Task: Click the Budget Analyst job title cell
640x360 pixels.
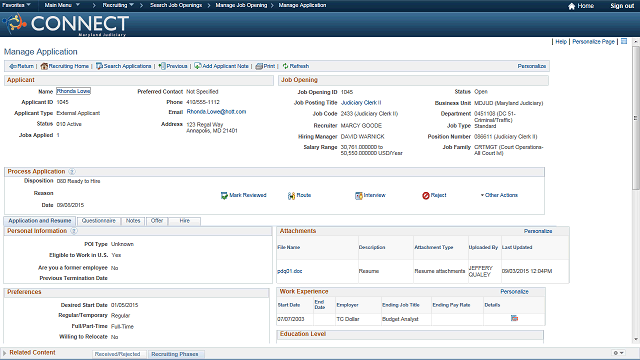Action: 400,319
